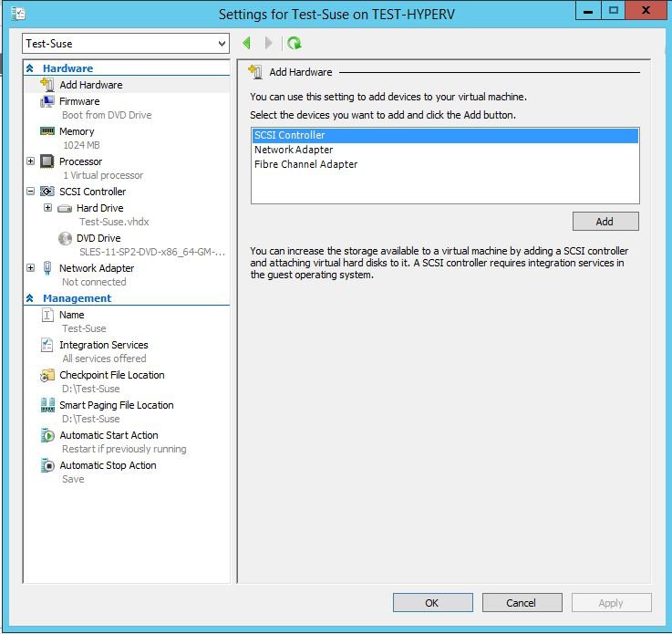Click the Automatic Start Action icon
Screen dimensions: 672x634
(47, 435)
